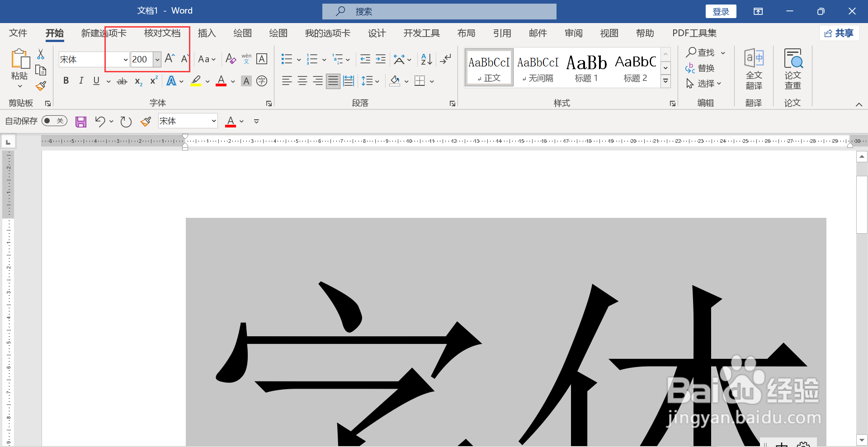Save document from quick access toolbar
Screen dimensions: 868x447
pyautogui.click(x=81, y=122)
